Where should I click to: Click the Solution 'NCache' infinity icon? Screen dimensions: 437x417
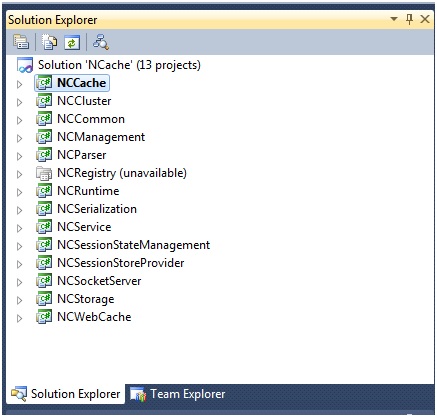(x=25, y=65)
